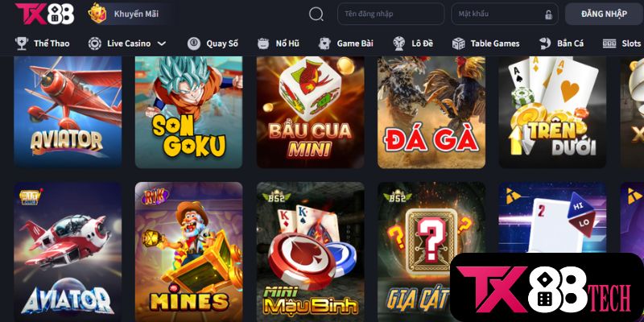Viewport: 644px width, 322px height.
Task: Click the Quay Số ball icon
Action: pyautogui.click(x=194, y=43)
